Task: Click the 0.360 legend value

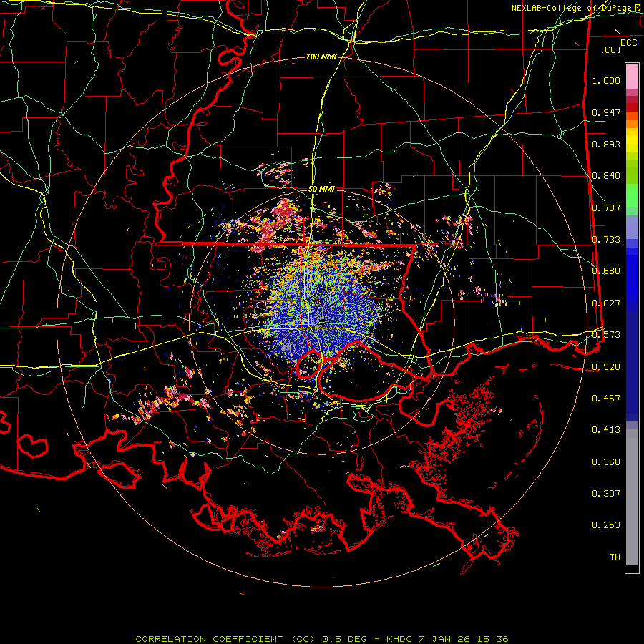Action: pyautogui.click(x=606, y=462)
